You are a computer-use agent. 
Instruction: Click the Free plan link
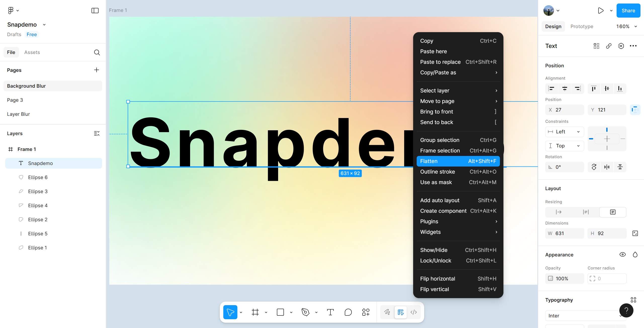(x=32, y=34)
